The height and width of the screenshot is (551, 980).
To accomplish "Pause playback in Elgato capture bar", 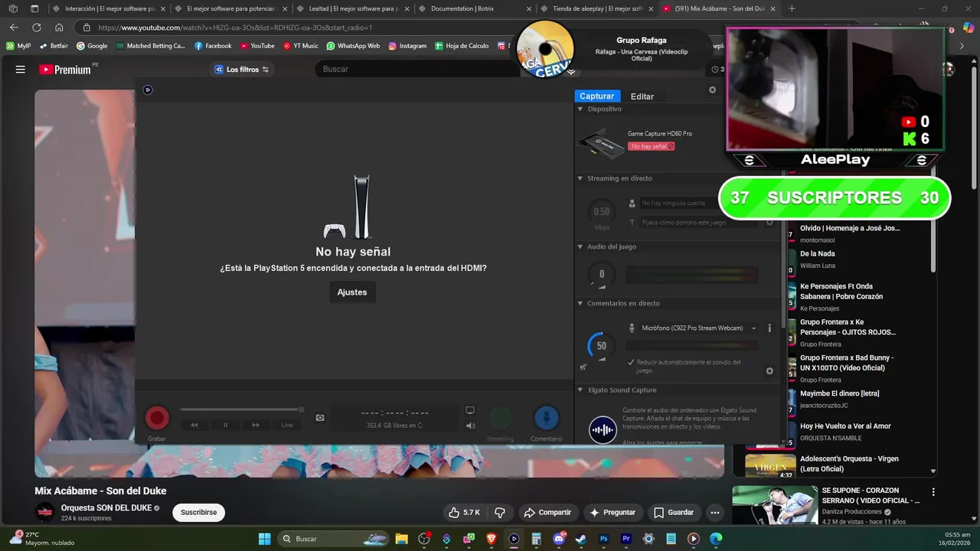I will [225, 425].
